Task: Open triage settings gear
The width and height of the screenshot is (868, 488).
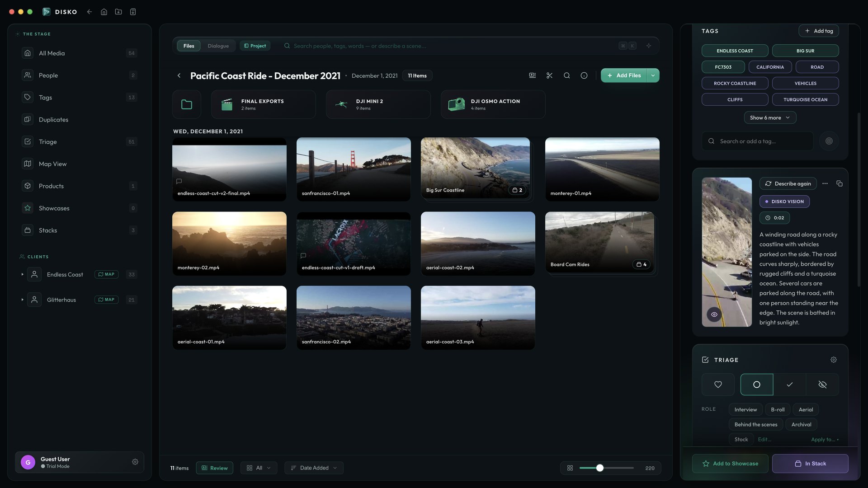Action: click(834, 360)
